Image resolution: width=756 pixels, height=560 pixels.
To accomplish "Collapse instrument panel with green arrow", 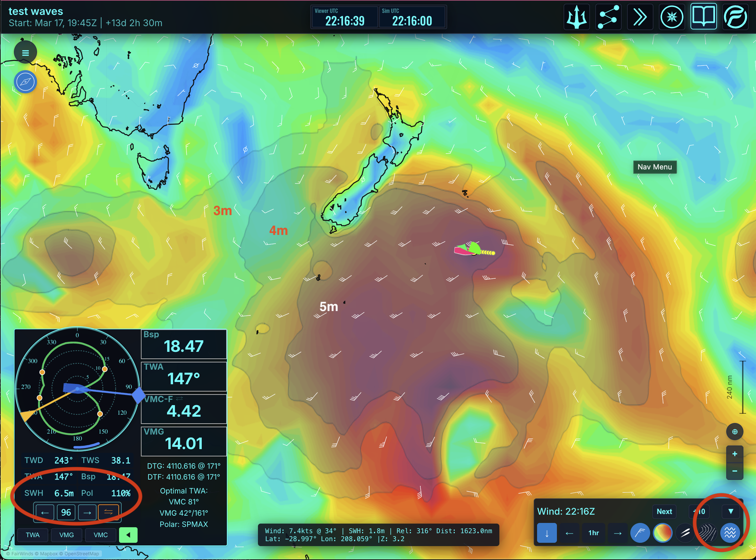I will point(128,535).
